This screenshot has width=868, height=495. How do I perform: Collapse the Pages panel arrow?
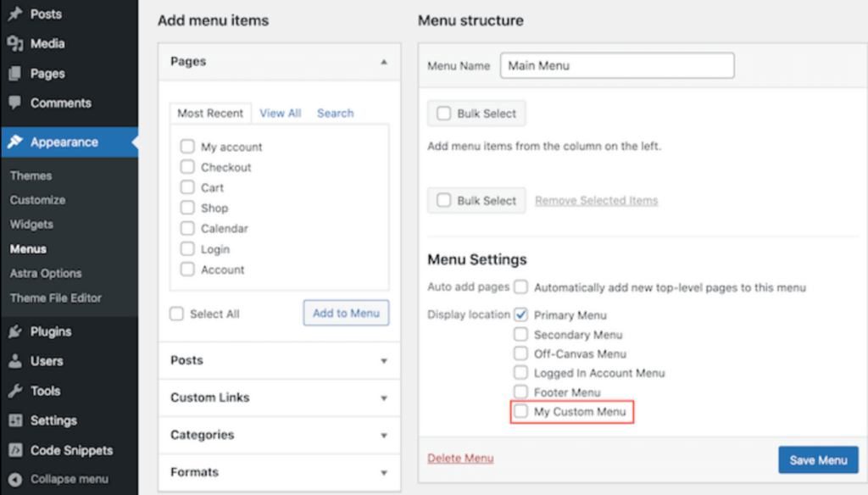pyautogui.click(x=383, y=62)
